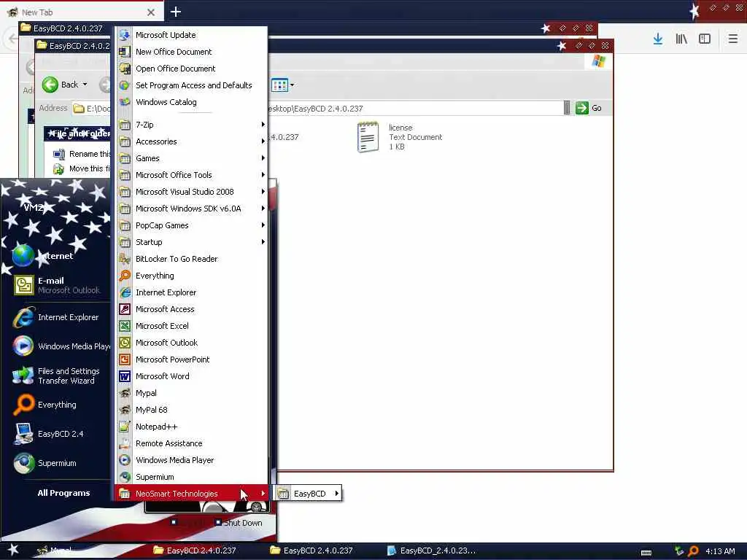
Task: Click the BitLocker To Go Reader icon
Action: point(124,259)
